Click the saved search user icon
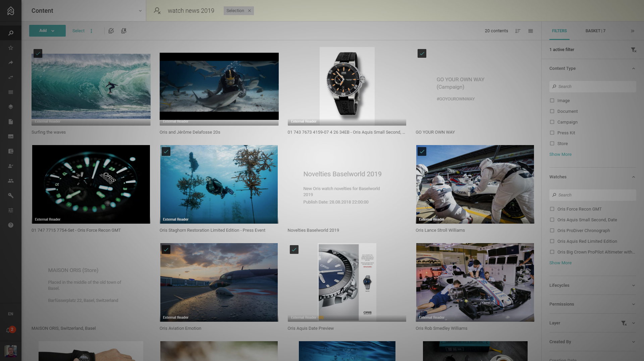 (157, 11)
